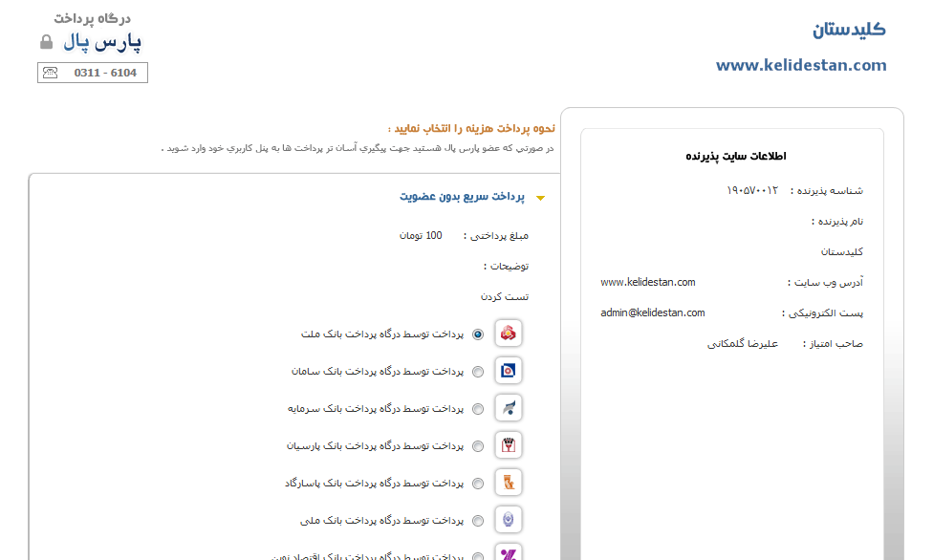Viewport: 933px width, 560px height.
Task: Click the merchant name کلیدستان in info panel
Action: pos(842,251)
